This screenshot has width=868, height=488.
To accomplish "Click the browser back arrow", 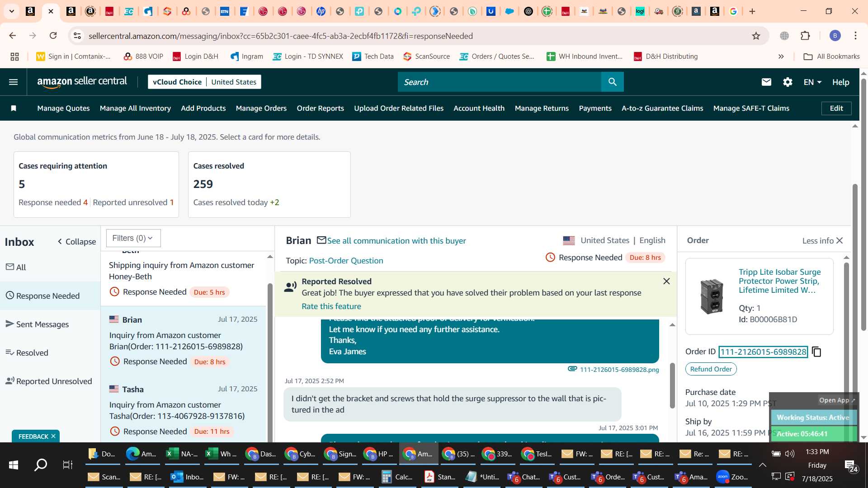I will pos(13,36).
